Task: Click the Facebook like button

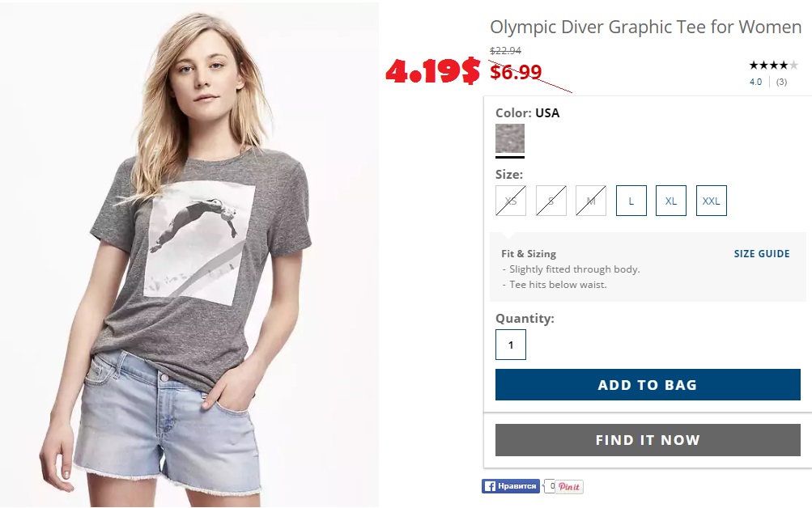Action: (511, 486)
